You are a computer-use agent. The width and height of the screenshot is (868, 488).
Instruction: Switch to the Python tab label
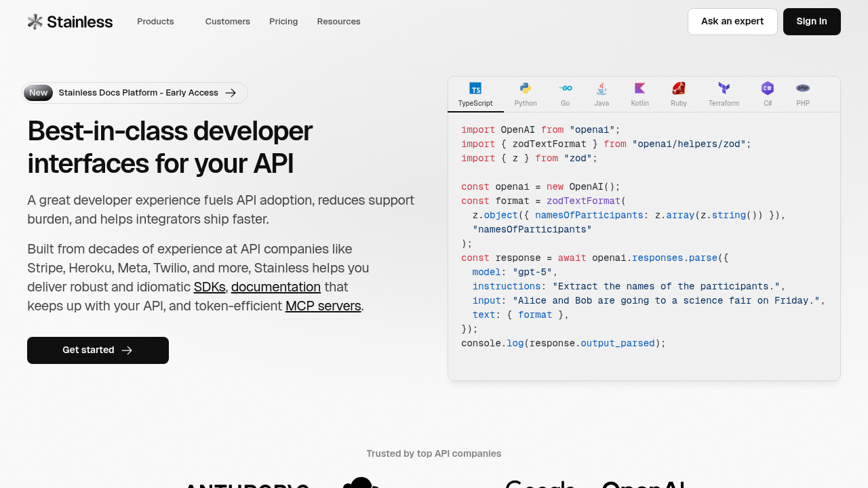click(x=526, y=104)
